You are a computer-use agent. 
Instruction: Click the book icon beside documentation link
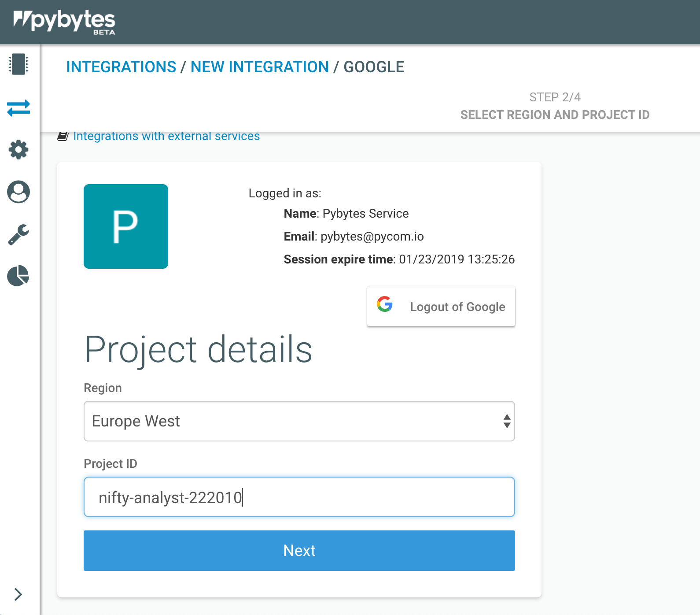click(63, 136)
